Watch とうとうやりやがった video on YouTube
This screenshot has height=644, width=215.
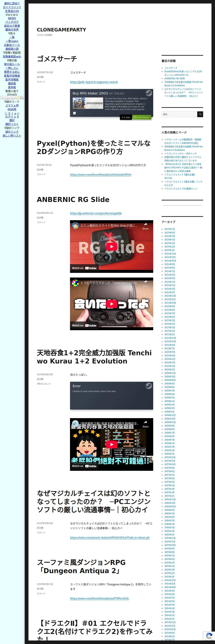tap(84, 326)
